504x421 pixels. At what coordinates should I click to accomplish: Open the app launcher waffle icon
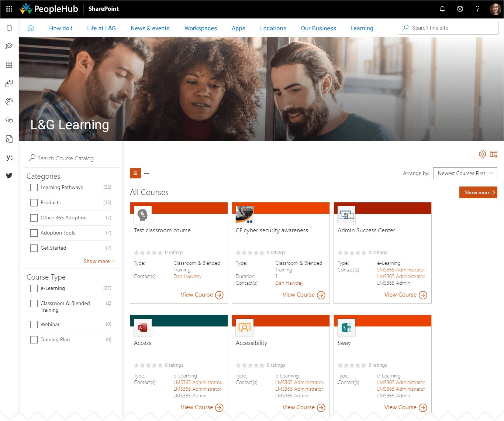coord(9,9)
